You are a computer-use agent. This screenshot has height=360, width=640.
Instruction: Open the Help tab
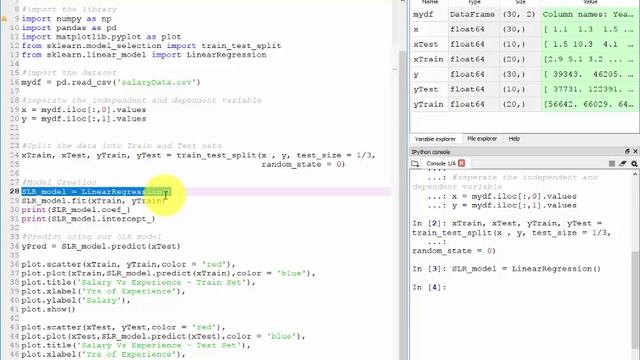coord(514,139)
